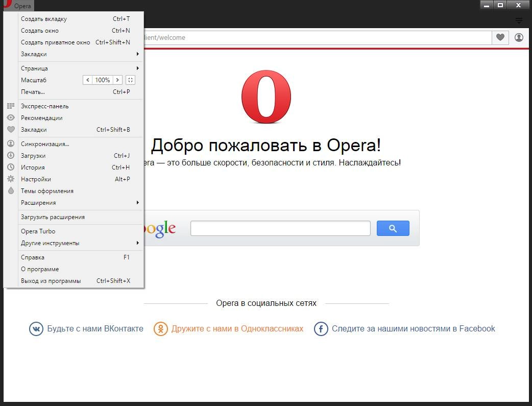Open Настройки menu item text
This screenshot has height=406, width=532.
(36, 179)
